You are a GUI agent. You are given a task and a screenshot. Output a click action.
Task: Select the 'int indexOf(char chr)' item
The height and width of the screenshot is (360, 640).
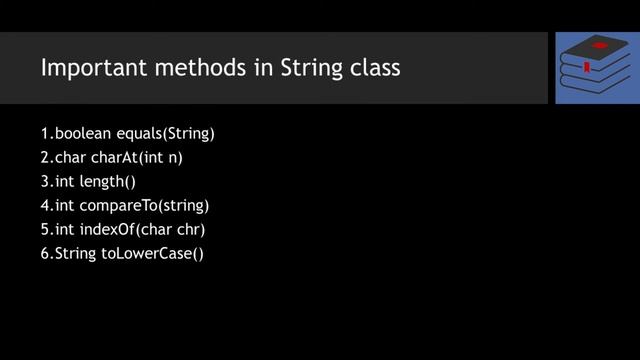(x=123, y=229)
